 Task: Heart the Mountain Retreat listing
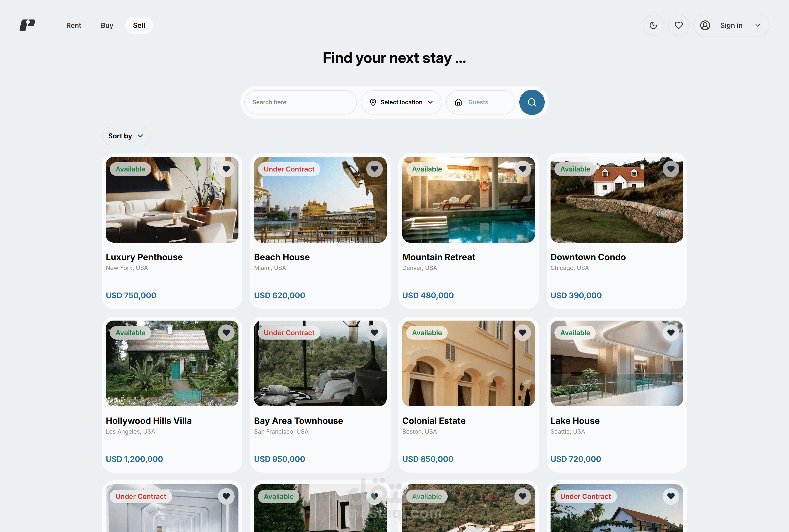pyautogui.click(x=523, y=169)
